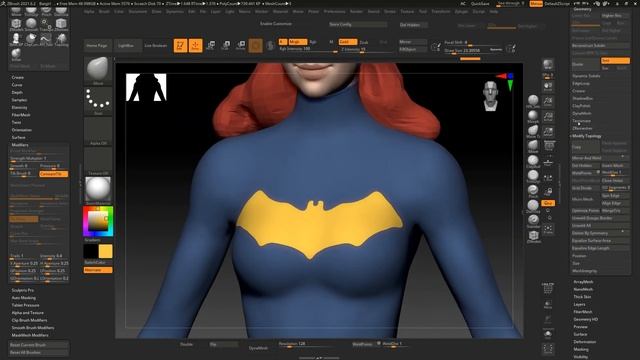Expand the Tablet Pressure section
This screenshot has height=360, width=640.
tap(25, 305)
